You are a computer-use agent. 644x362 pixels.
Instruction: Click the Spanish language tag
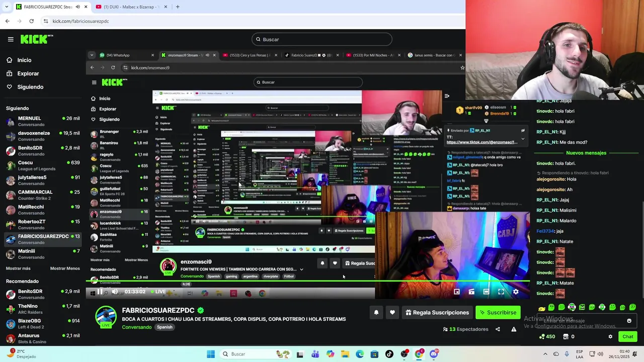click(165, 327)
